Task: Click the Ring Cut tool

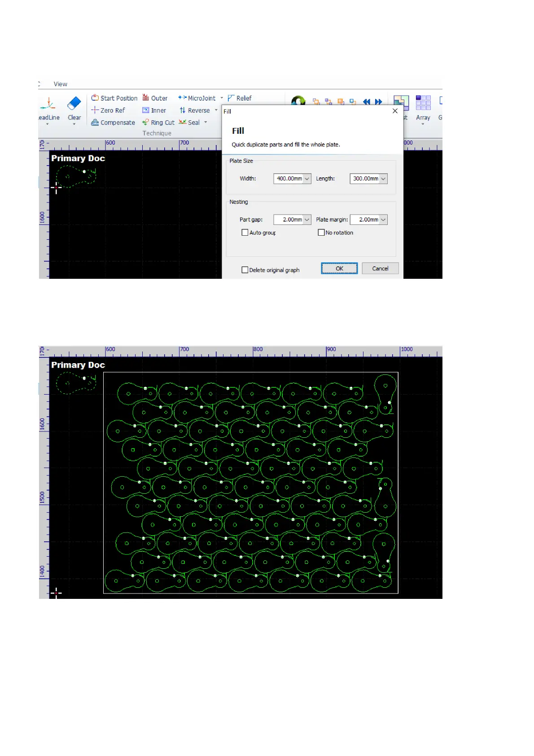Action: click(158, 122)
